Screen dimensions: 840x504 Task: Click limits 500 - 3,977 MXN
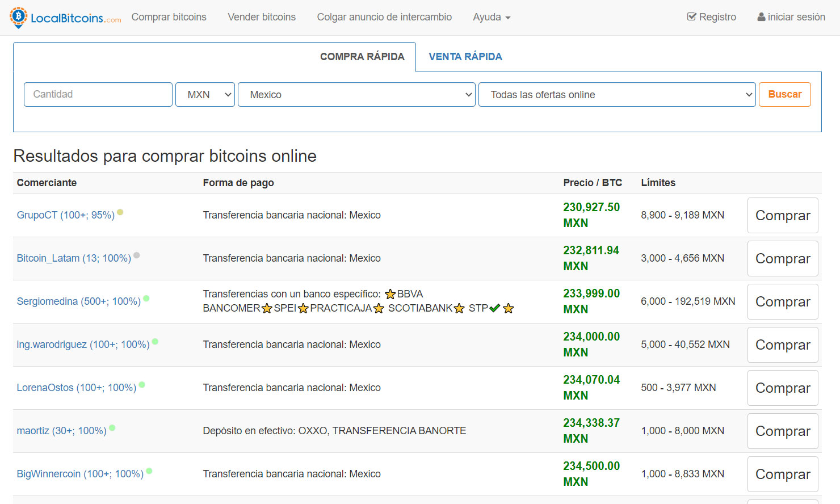pyautogui.click(x=678, y=388)
